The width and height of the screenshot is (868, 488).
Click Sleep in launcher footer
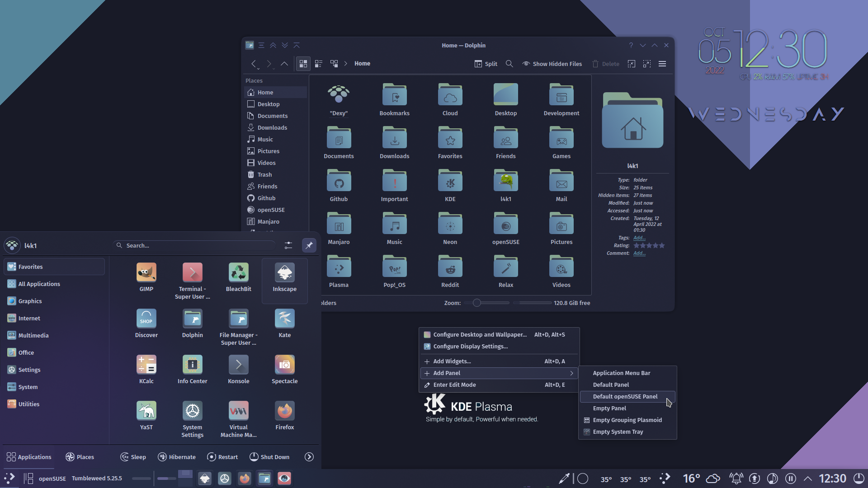[133, 457]
